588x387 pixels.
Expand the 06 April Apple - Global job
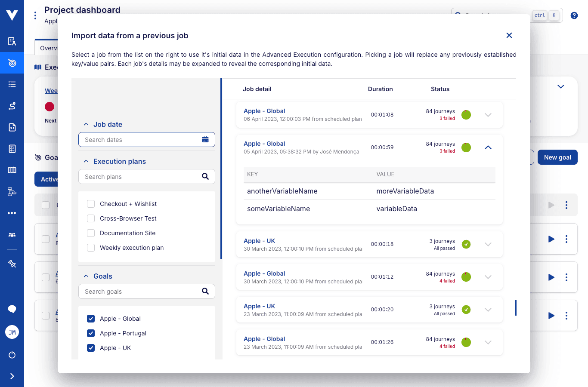tap(488, 115)
